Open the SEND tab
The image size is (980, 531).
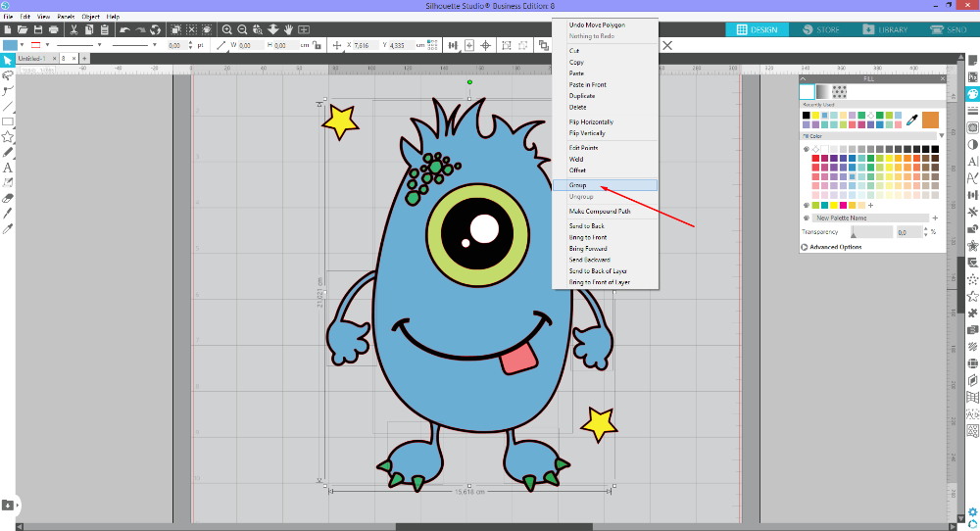948,29
